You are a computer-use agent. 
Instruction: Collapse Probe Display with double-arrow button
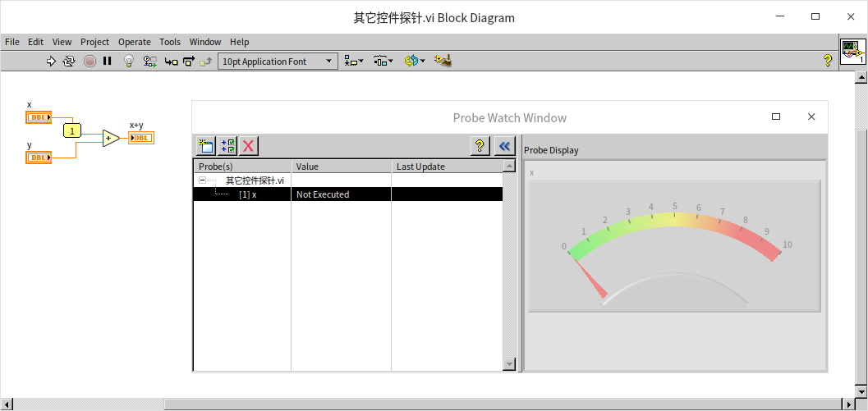505,146
